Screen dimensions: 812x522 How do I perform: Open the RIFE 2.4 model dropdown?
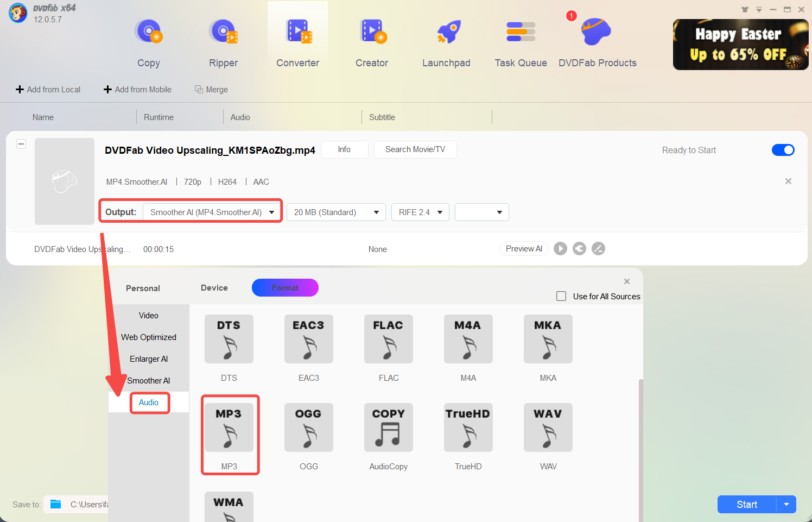click(x=420, y=212)
